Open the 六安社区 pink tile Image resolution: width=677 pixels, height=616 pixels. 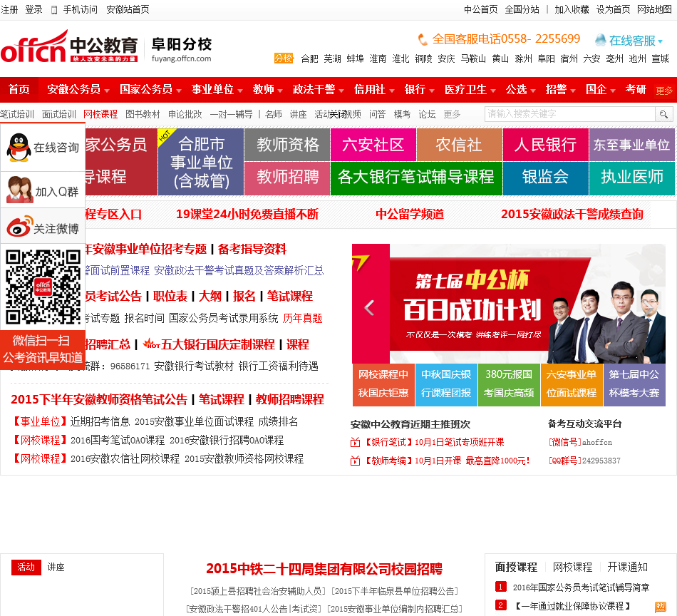coord(373,144)
